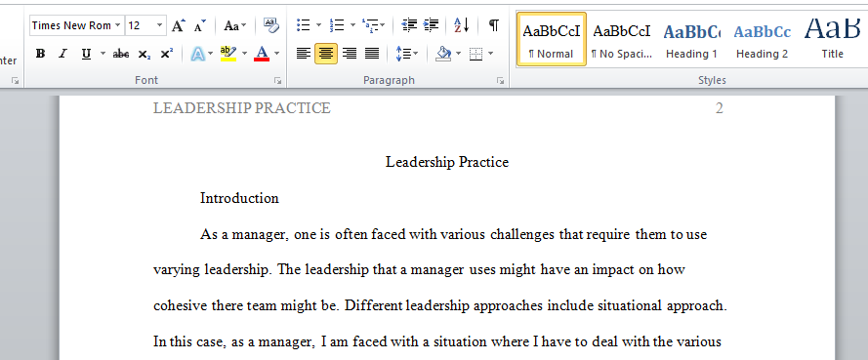Open Clipboard dialog launcher at left
Image resolution: width=868 pixels, height=360 pixels.
click(16, 81)
